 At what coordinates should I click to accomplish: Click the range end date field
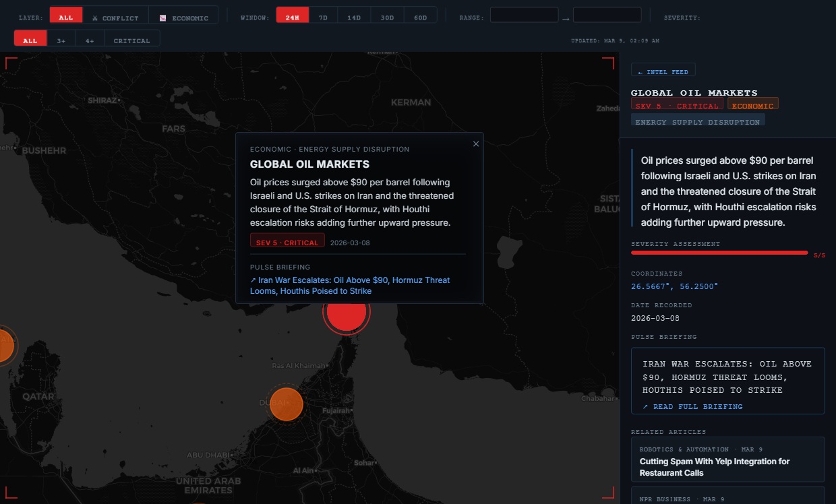point(607,15)
